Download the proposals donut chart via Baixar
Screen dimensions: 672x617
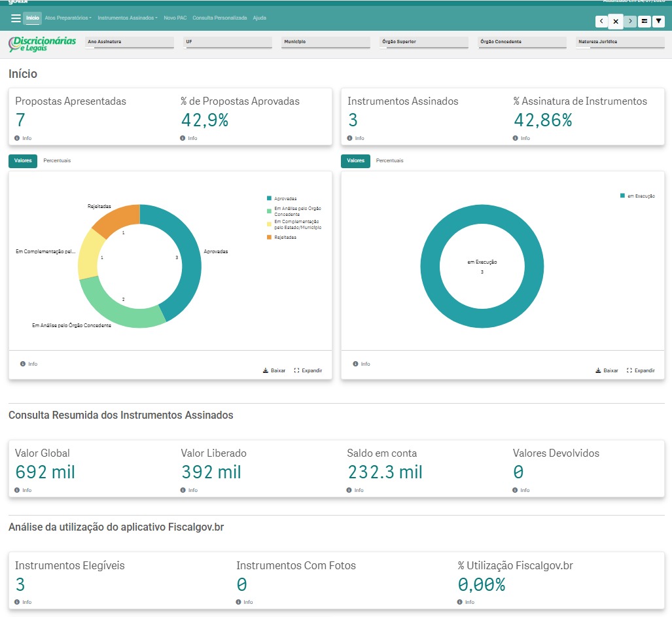click(274, 370)
